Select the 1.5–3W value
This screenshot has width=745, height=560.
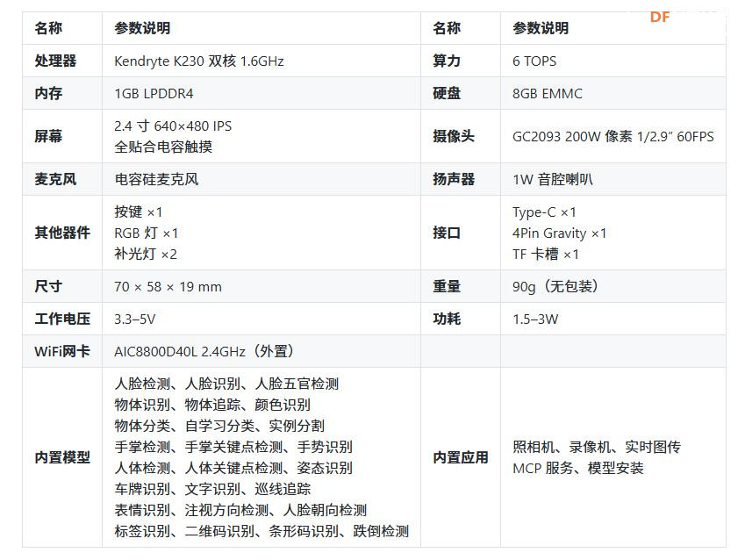pos(535,319)
